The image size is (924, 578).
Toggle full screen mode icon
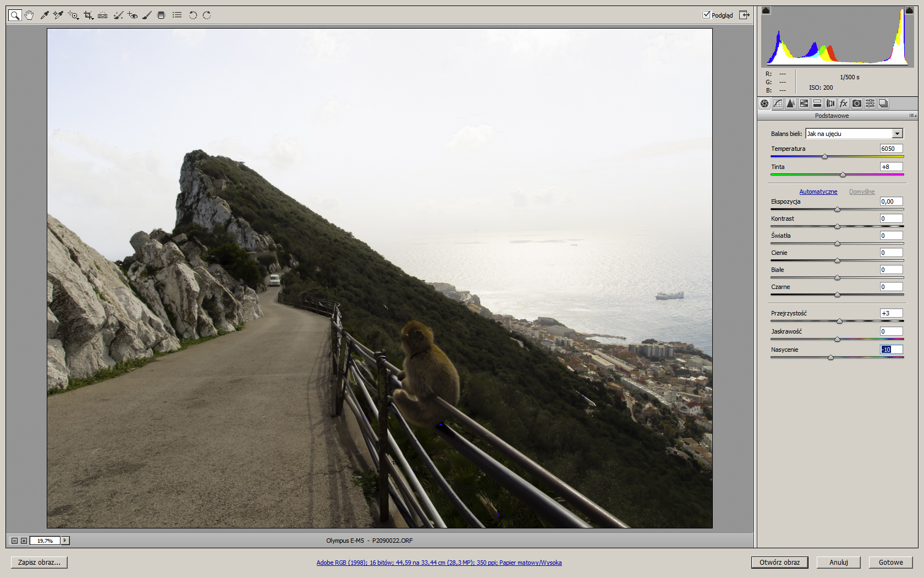click(744, 15)
